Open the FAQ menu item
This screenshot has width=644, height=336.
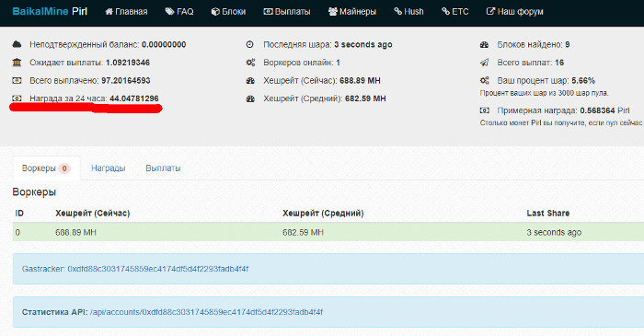[179, 12]
